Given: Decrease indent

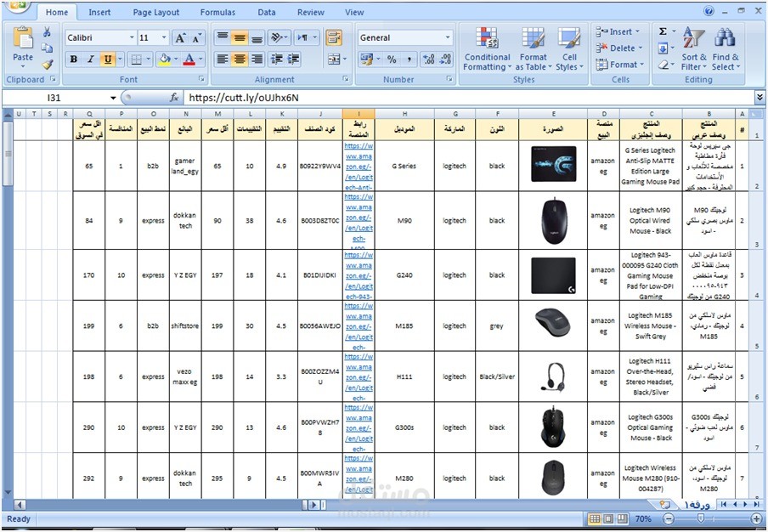Looking at the screenshot, I should [277, 59].
